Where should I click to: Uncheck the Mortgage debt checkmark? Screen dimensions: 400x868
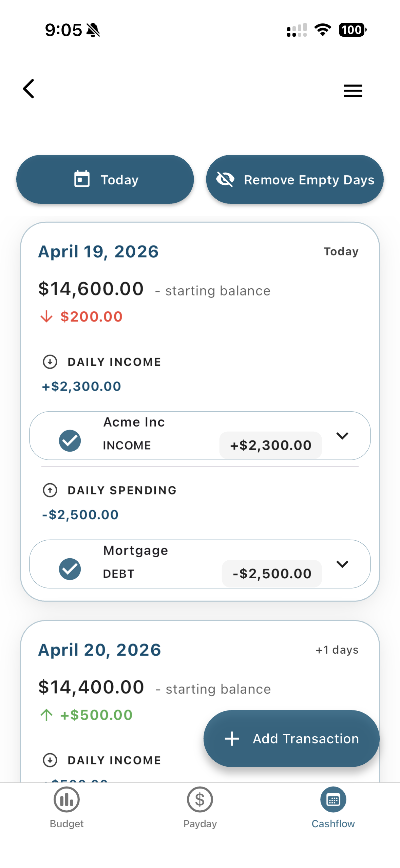(70, 569)
